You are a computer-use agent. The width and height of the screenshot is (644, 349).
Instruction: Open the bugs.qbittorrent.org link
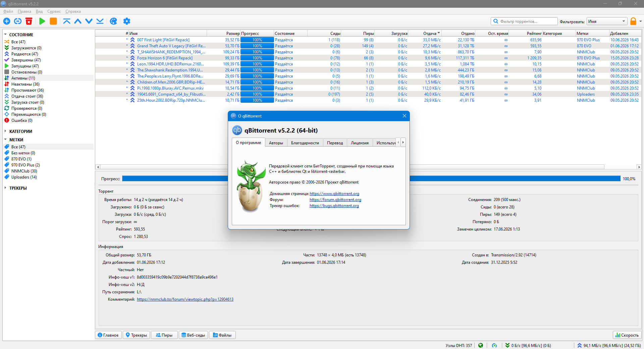334,206
